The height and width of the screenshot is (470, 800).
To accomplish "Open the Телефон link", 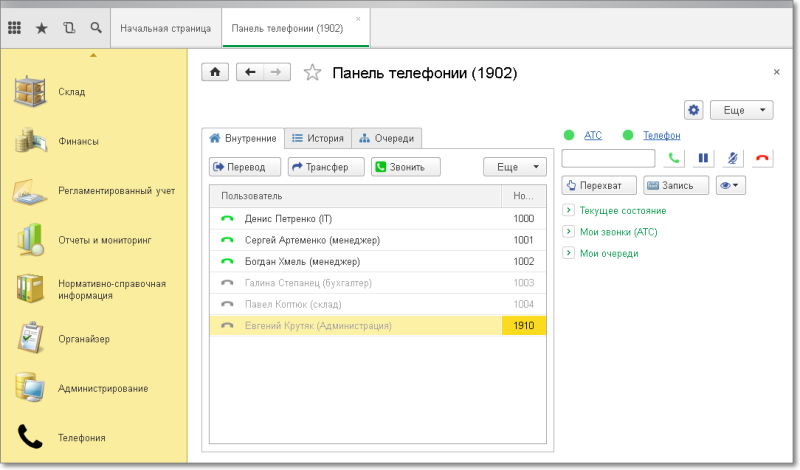I will coord(661,135).
